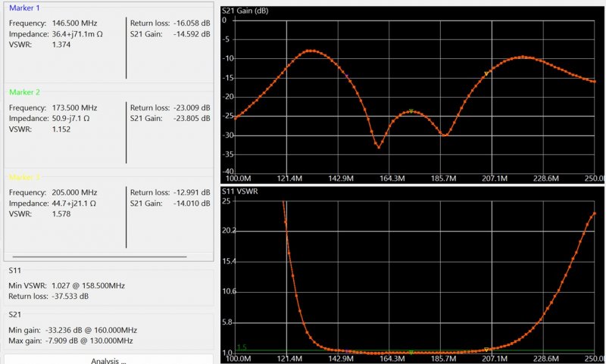Select the Marker 3 heading
This screenshot has height=364, width=606.
tap(25, 176)
